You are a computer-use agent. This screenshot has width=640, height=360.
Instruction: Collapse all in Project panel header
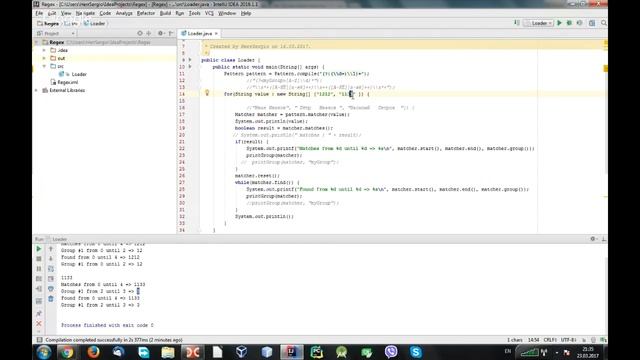coord(149,33)
